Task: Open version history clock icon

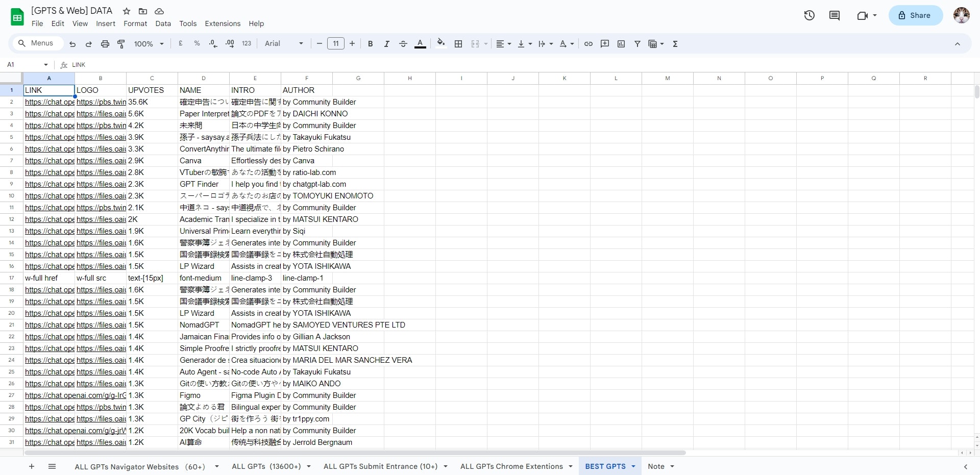Action: click(810, 15)
